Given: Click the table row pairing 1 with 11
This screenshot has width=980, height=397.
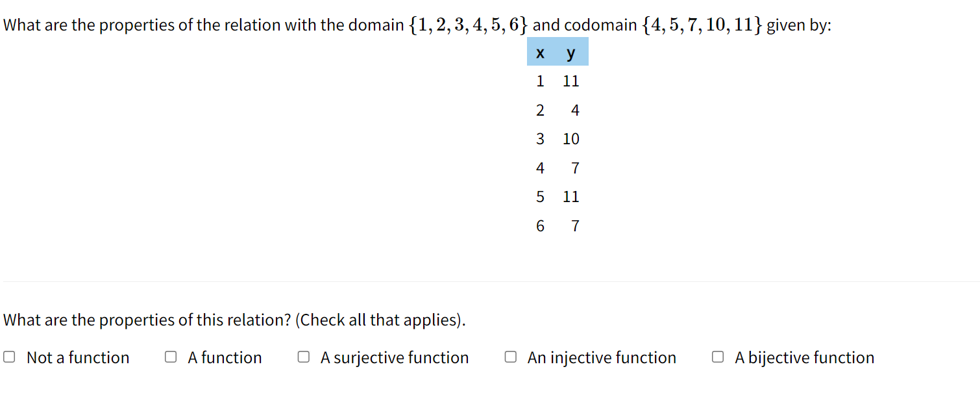Looking at the screenshot, I should coord(556,81).
